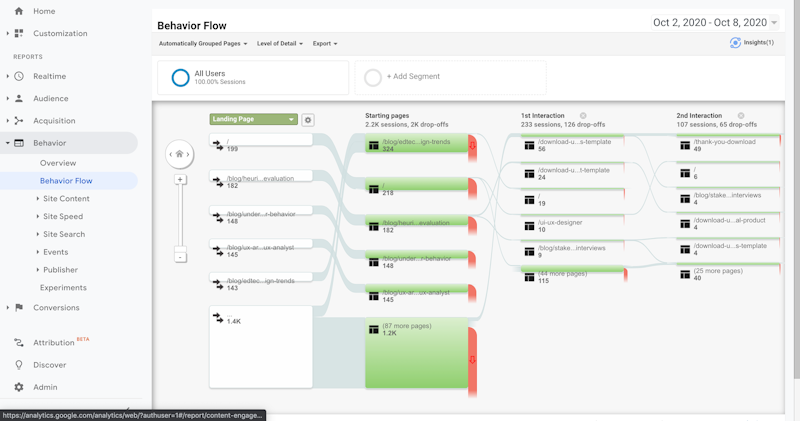Open the Admin gear icon

pyautogui.click(x=18, y=387)
